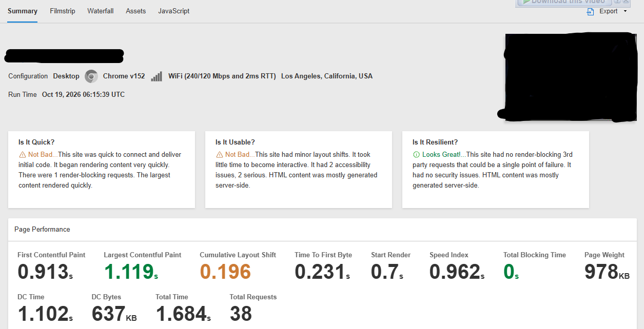Click the Desktop configuration label
Screen dimensions: 644x329
click(66, 76)
